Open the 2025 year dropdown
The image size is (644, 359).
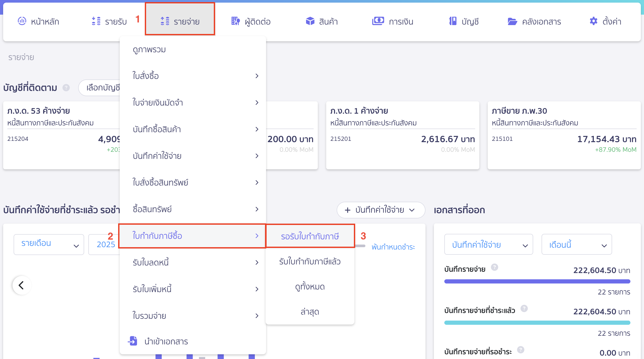click(105, 244)
